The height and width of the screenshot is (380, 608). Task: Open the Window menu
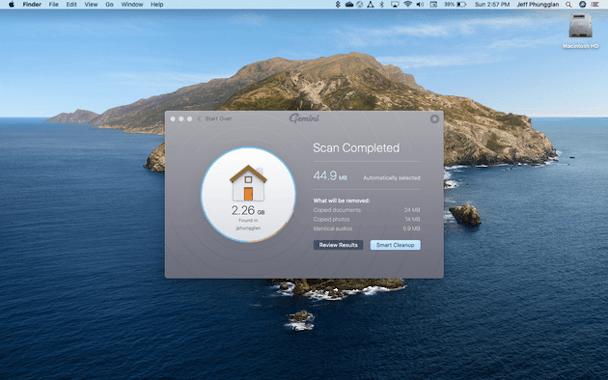(x=132, y=5)
